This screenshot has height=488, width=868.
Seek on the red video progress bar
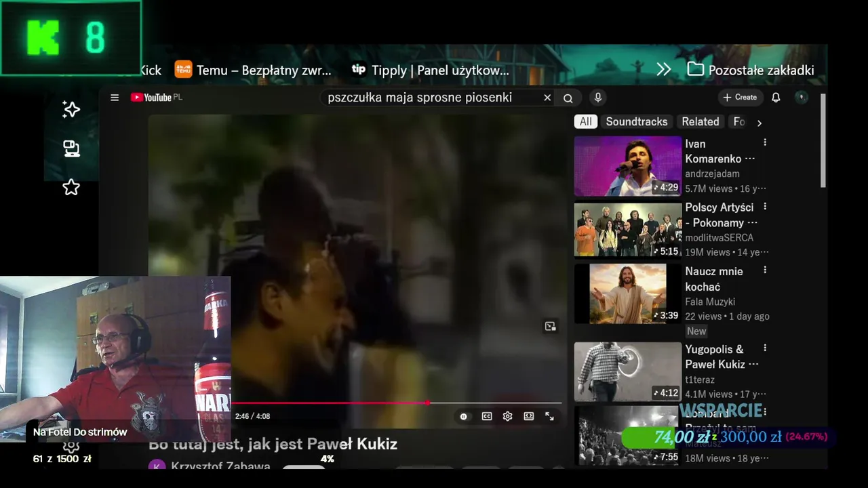point(397,403)
